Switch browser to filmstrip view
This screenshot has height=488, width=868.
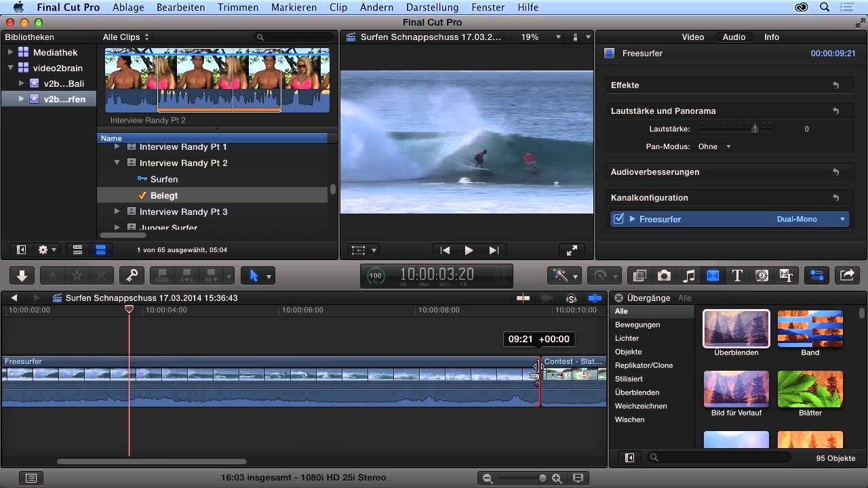77,250
